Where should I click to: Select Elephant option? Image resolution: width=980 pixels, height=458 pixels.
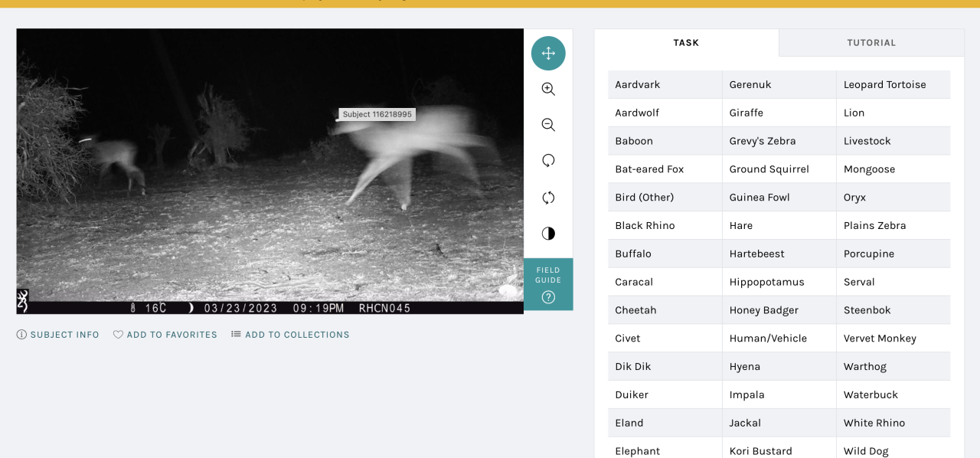(x=665, y=448)
